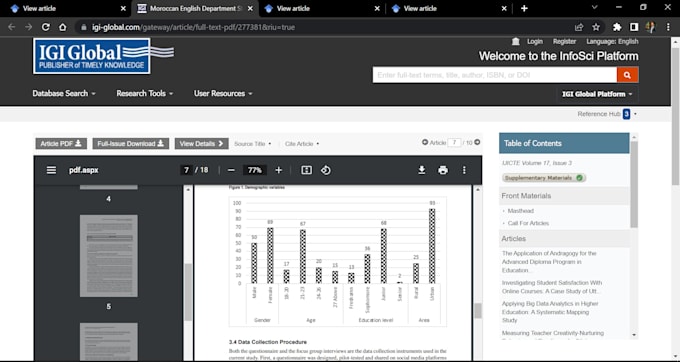Click the fit to page icon
The width and height of the screenshot is (680, 362).
tap(307, 170)
